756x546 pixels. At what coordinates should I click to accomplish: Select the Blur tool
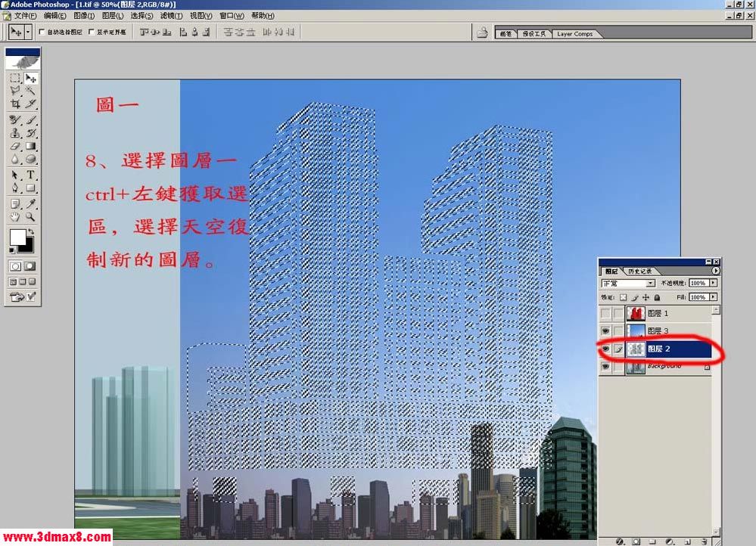click(x=15, y=159)
